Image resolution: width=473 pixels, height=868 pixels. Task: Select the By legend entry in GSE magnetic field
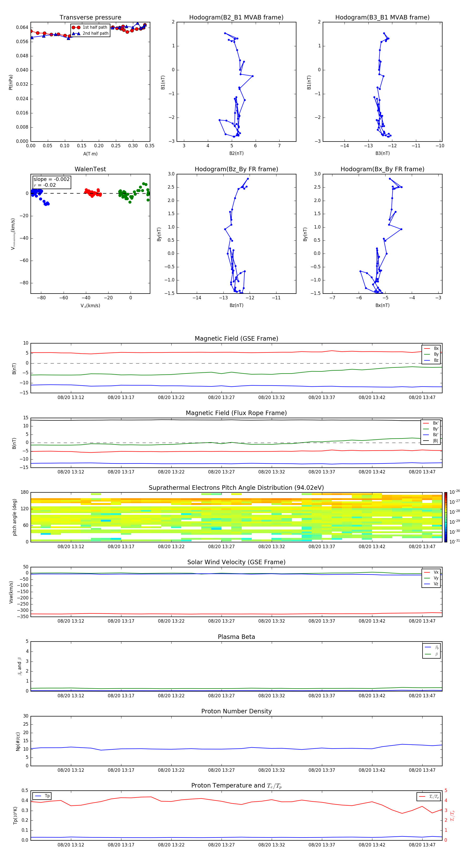click(431, 355)
